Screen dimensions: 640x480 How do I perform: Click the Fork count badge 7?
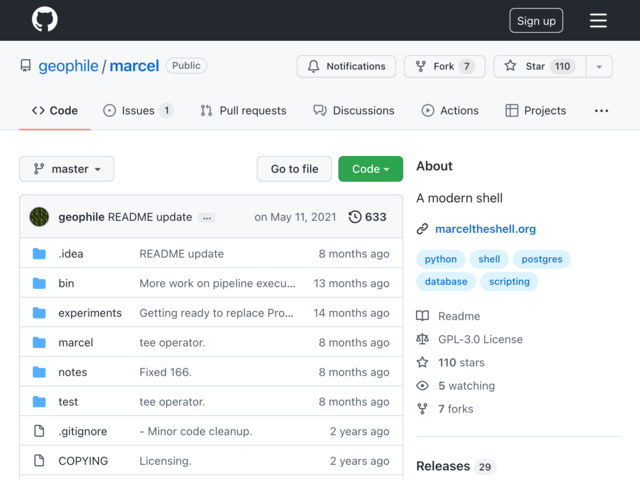pyautogui.click(x=467, y=66)
